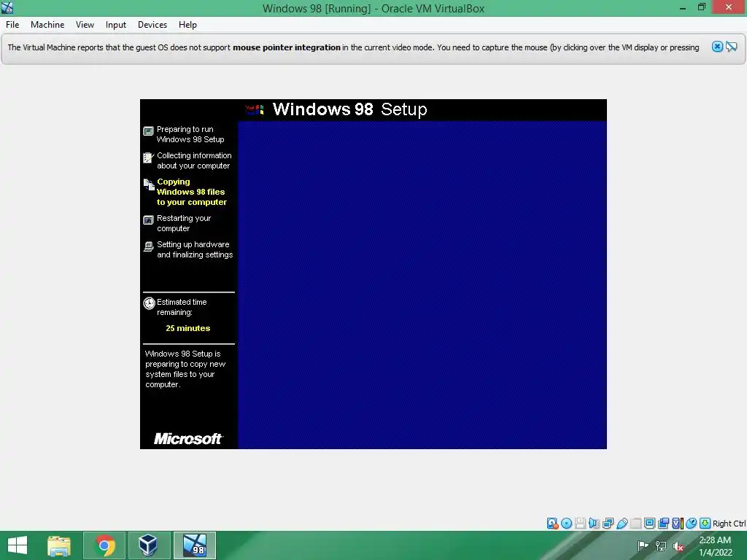Click inside the blue VM display to capture mouse
Image resolution: width=747 pixels, height=560 pixels.
pos(422,285)
